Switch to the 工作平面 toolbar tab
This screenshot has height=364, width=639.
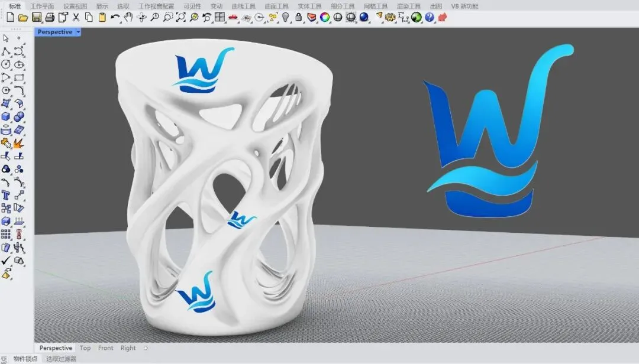[x=42, y=6]
